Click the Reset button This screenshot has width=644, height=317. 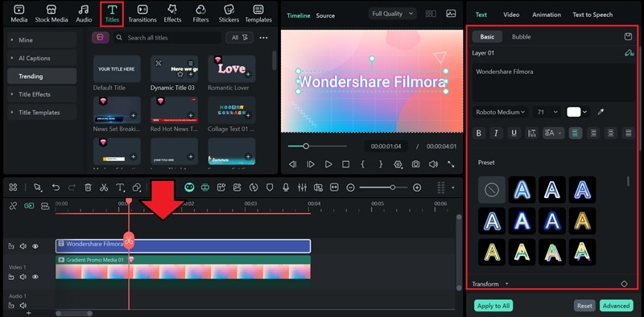coord(584,306)
